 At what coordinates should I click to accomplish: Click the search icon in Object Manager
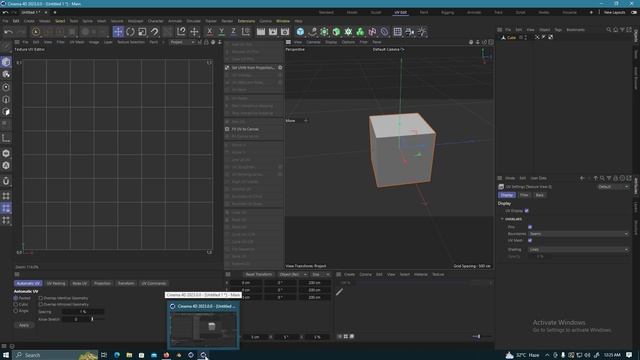(x=609, y=30)
